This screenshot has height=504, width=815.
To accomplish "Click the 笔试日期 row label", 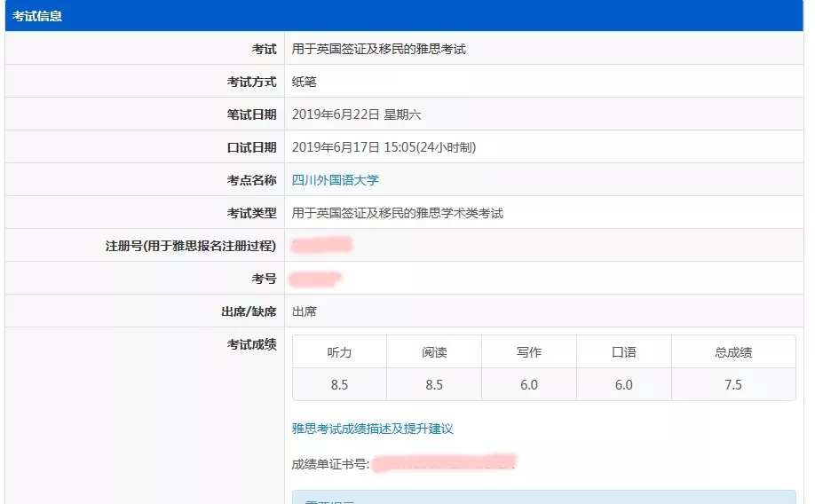I will pyautogui.click(x=251, y=114).
